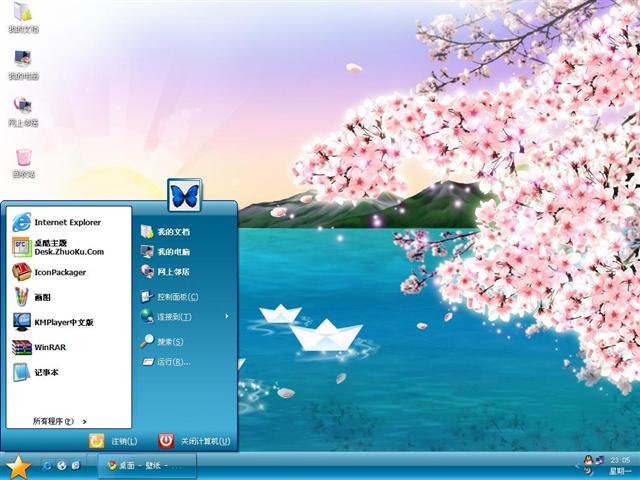640x480 pixels.
Task: Launch Internet Explorer from quick launch
Action: click(47, 465)
